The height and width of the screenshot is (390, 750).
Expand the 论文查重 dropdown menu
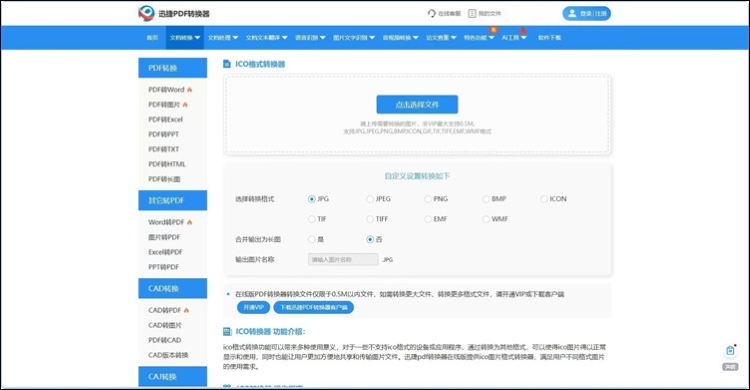click(x=441, y=38)
